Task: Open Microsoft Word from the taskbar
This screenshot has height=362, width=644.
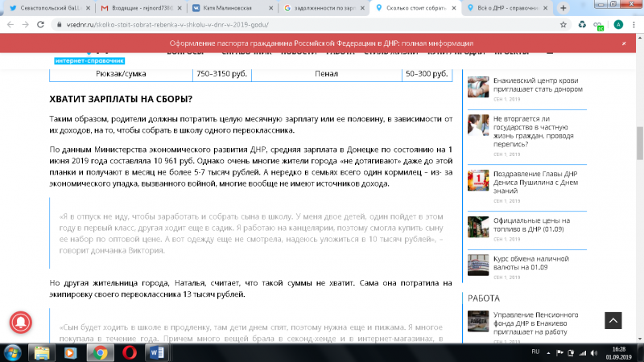Action: point(156,352)
